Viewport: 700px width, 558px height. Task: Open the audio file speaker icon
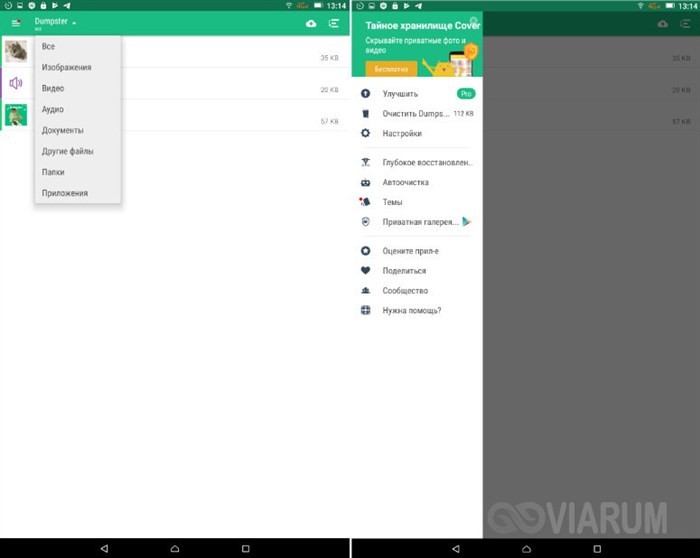click(16, 83)
